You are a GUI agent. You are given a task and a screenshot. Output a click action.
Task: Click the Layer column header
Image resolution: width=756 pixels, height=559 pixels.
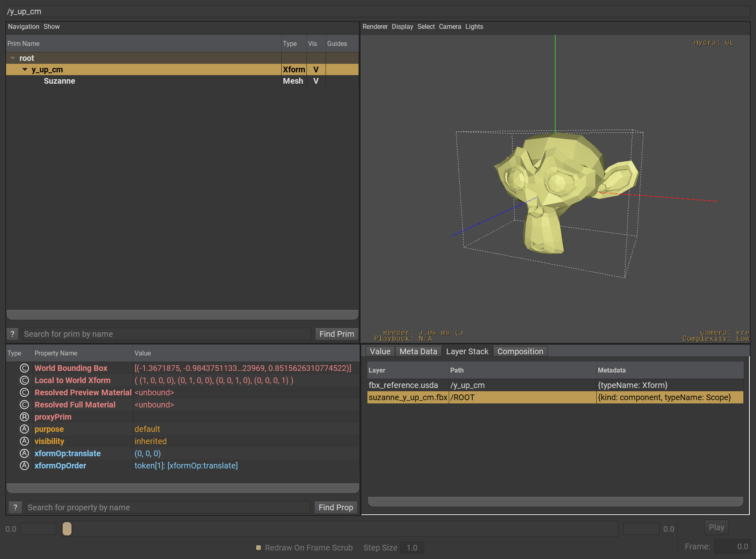point(408,370)
